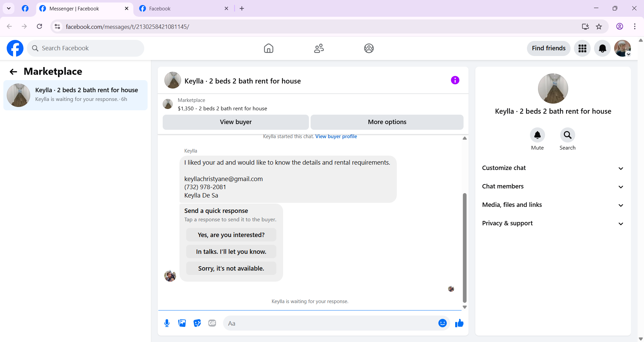Click the chat scrollbar thumb

click(x=465, y=248)
